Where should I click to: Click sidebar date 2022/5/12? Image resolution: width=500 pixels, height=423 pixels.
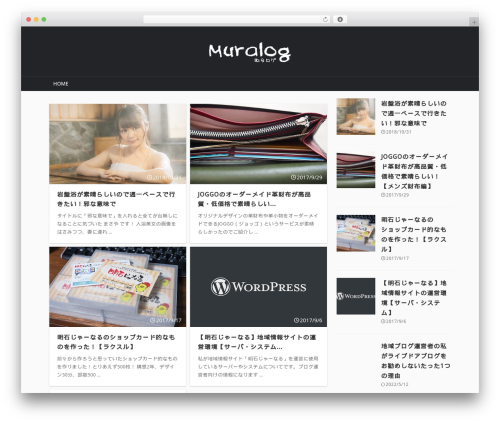click(x=395, y=384)
